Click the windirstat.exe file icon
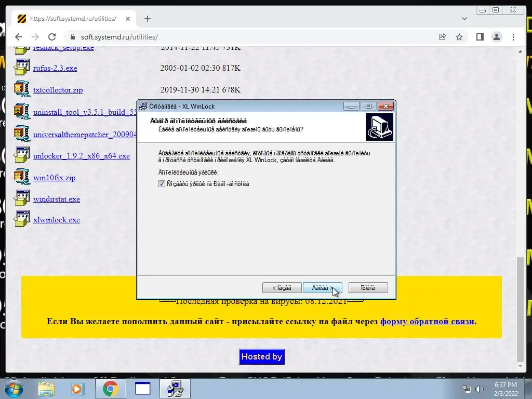The width and height of the screenshot is (532, 399). point(22,198)
